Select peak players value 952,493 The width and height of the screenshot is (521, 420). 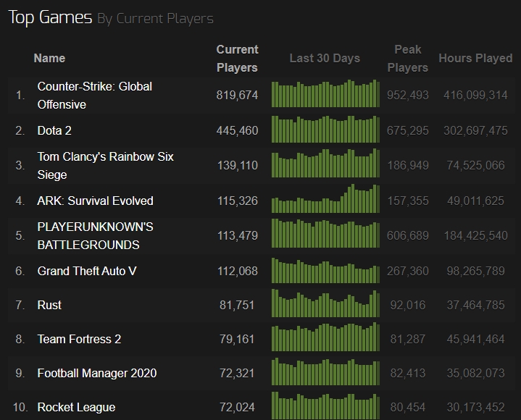tap(408, 96)
